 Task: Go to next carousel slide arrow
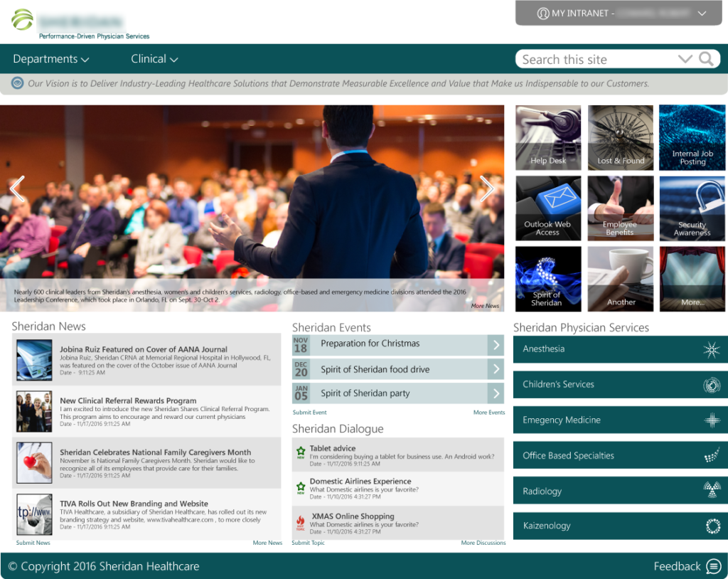486,188
